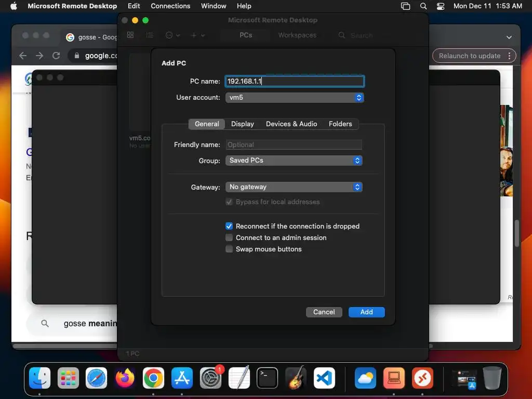Image resolution: width=532 pixels, height=399 pixels.
Task: Open Finder from the Dock
Action: coord(39,378)
